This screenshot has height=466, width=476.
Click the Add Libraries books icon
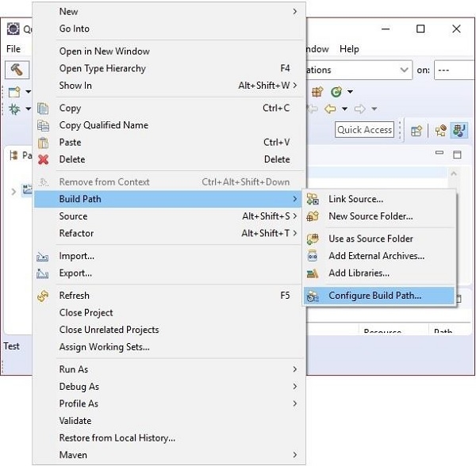[x=313, y=273]
